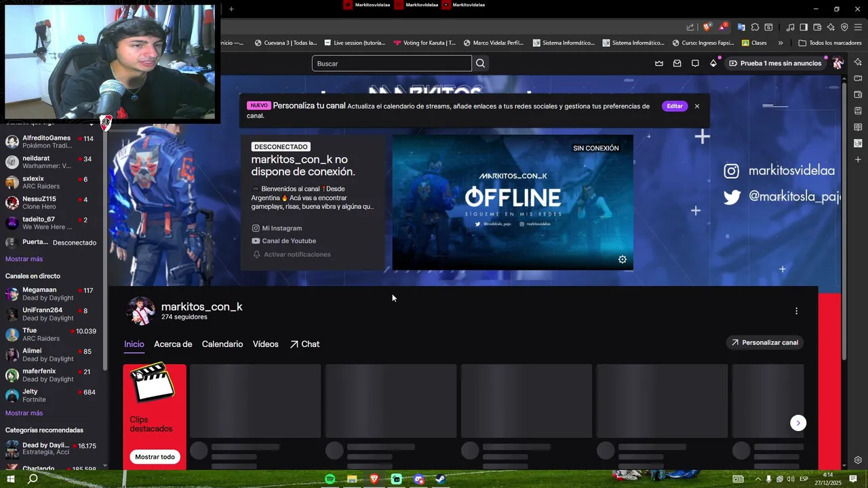Open sxlexix ARC Raiders channel
This screenshot has width=868, height=488.
[51, 182]
